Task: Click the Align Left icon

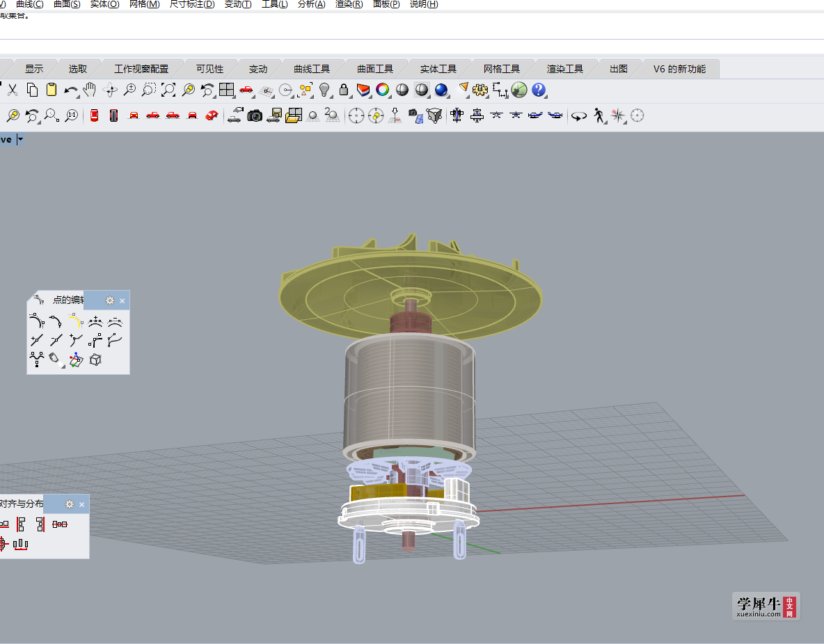Action: (21, 524)
